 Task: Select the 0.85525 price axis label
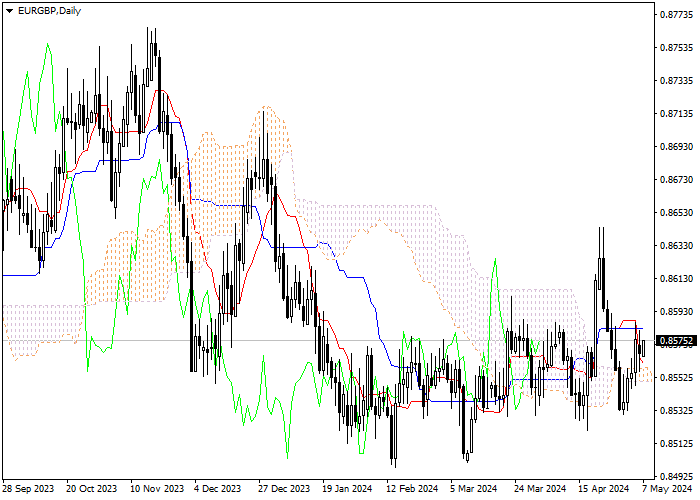677,378
